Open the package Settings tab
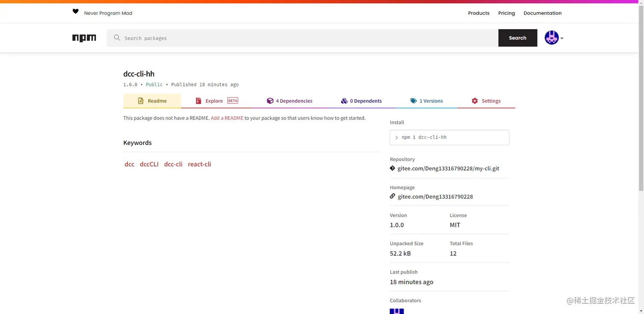Viewport: 644px width, 314px height. coord(486,101)
